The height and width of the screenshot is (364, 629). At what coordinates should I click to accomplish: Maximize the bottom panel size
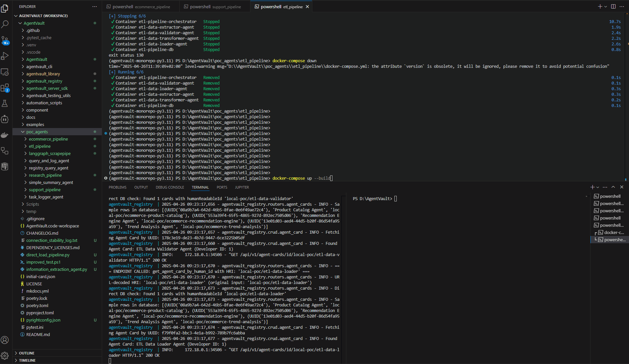[613, 187]
